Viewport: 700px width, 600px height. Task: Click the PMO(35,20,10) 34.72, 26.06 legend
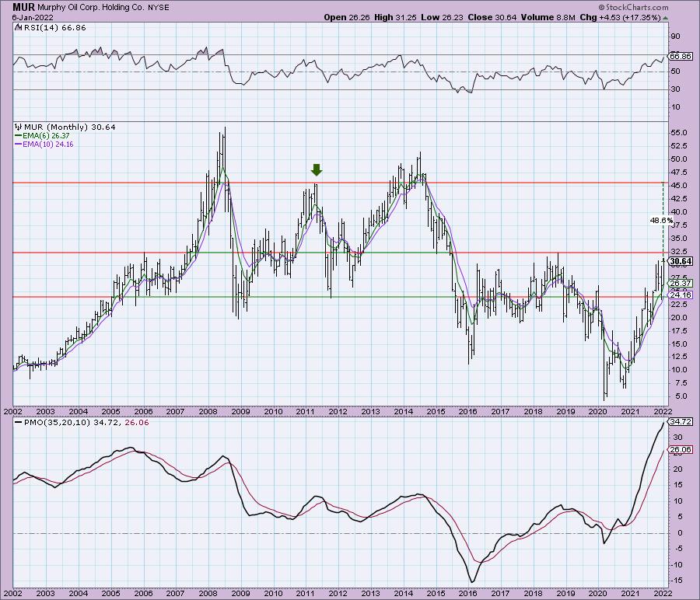[82, 423]
